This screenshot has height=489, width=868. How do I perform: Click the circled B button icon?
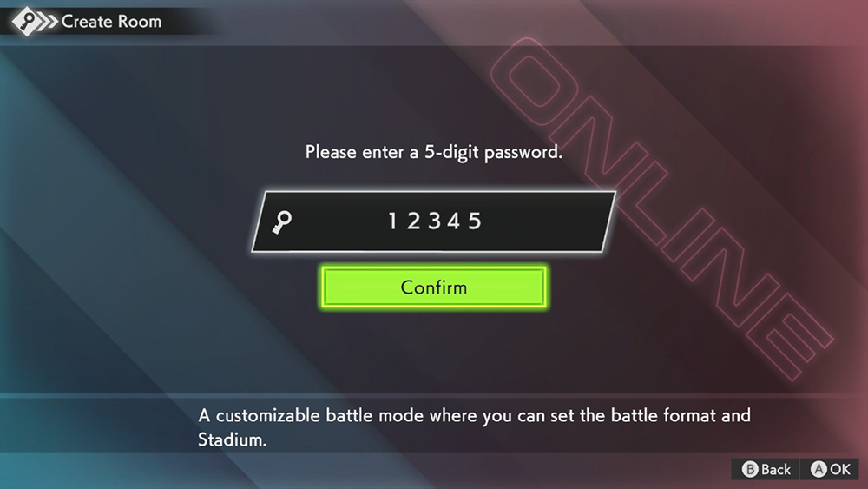[x=749, y=470]
